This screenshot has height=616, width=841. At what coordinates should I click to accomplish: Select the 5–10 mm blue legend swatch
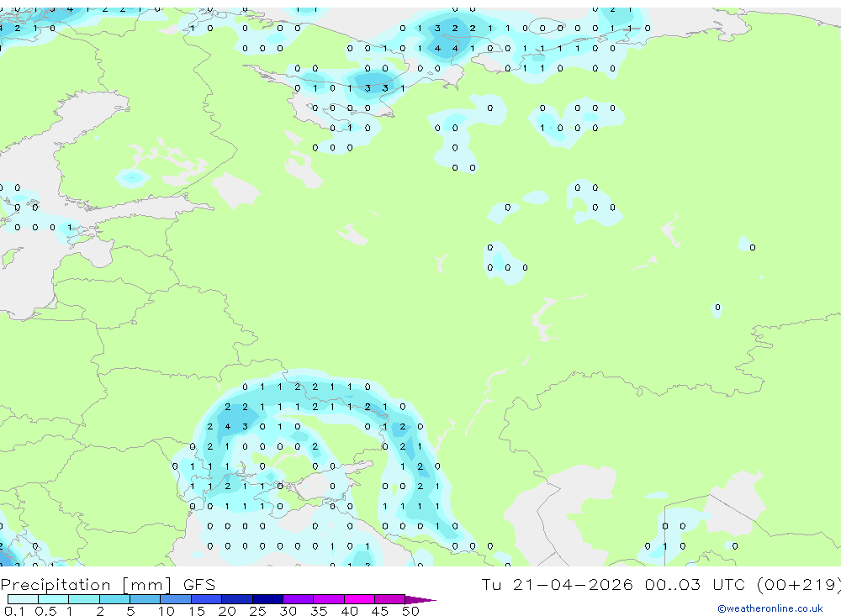coord(145,599)
